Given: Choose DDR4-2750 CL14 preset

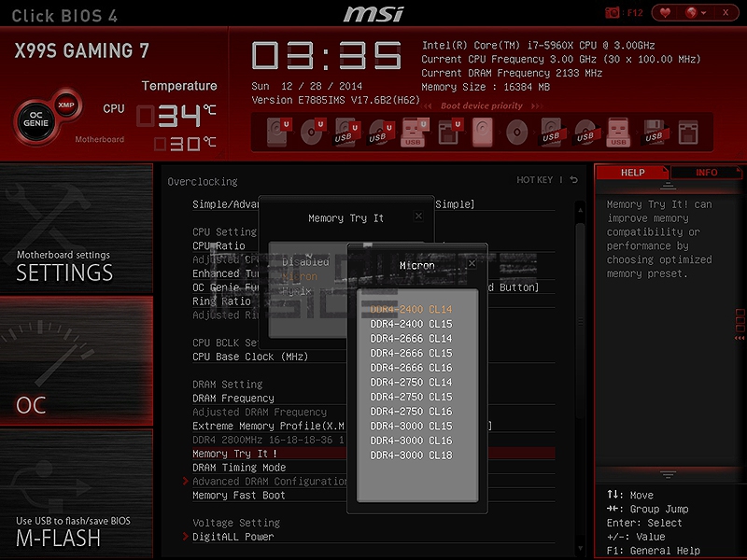Looking at the screenshot, I should [411, 382].
